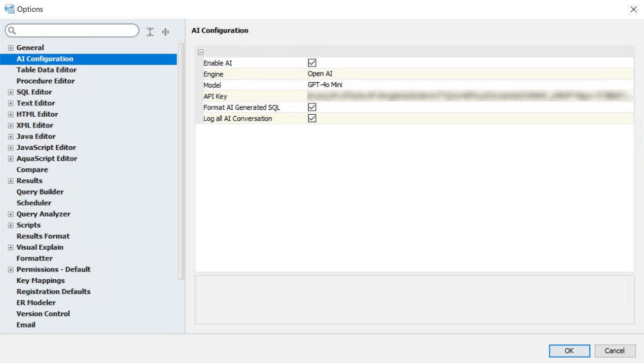Select the Text Editor category label
Screen dimensions: 644x363
(36, 103)
